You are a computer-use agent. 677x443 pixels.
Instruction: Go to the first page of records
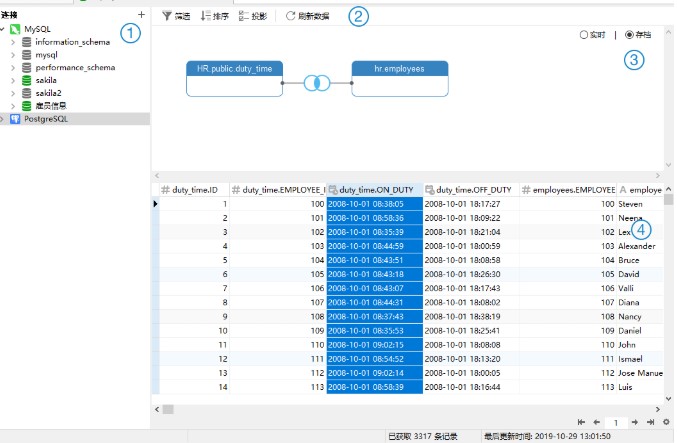[x=583, y=423]
